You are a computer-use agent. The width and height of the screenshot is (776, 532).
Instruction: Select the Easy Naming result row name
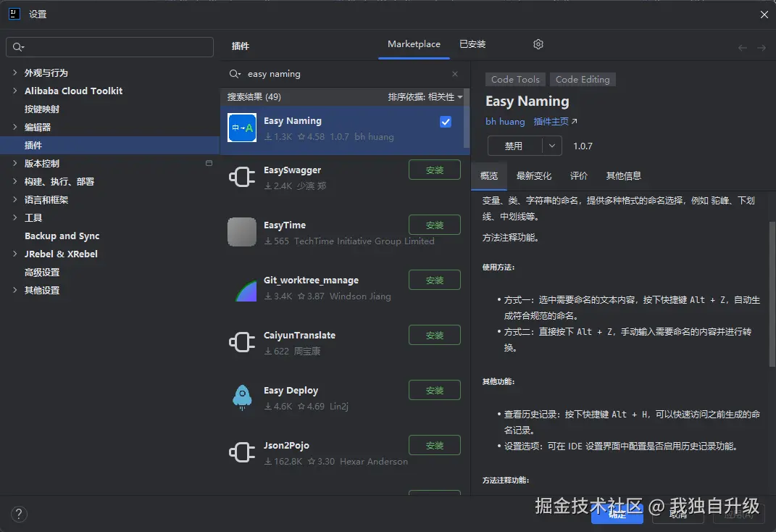click(x=293, y=121)
